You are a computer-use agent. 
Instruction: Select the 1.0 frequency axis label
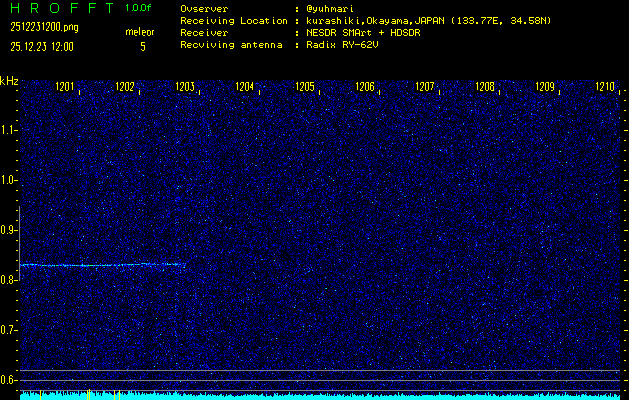[x=9, y=180]
